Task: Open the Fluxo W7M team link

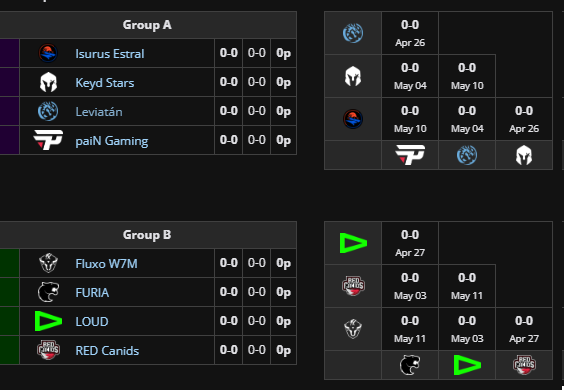Action: pyautogui.click(x=106, y=264)
